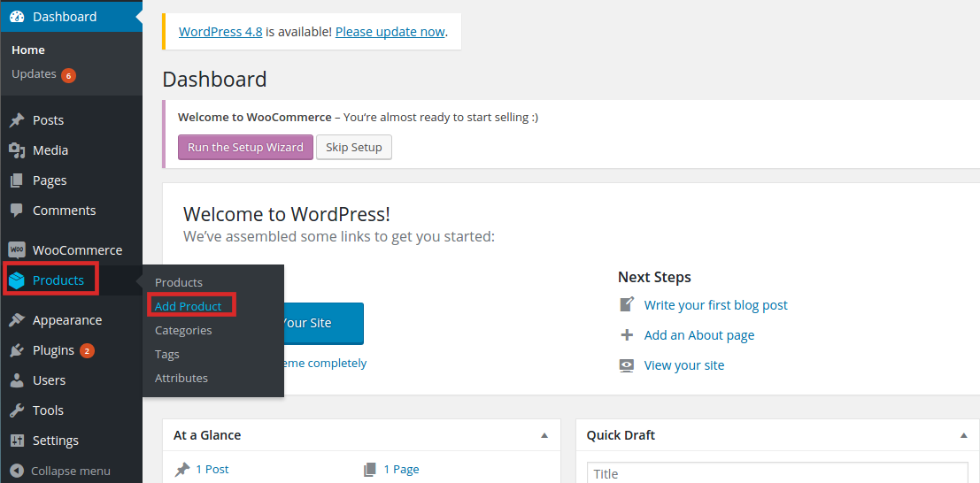Screen dimensions: 980x483
Task: Click Run the Setup Wizard button
Action: point(245,148)
